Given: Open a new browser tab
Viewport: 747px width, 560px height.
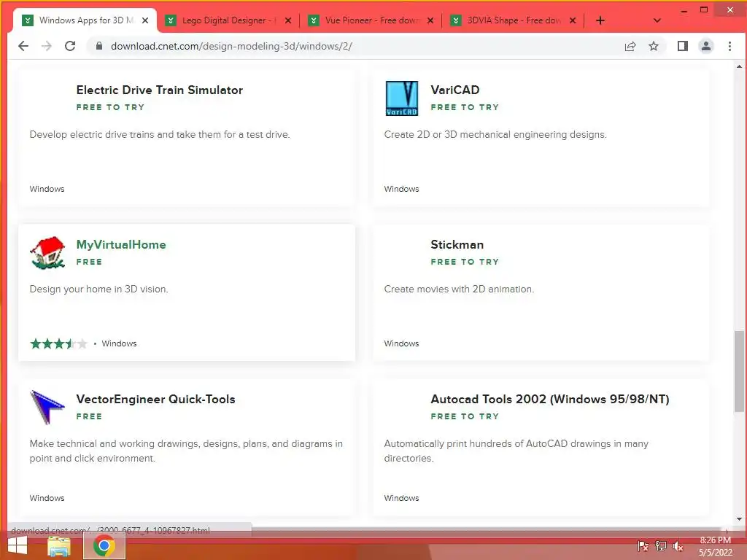Looking at the screenshot, I should click(x=600, y=20).
